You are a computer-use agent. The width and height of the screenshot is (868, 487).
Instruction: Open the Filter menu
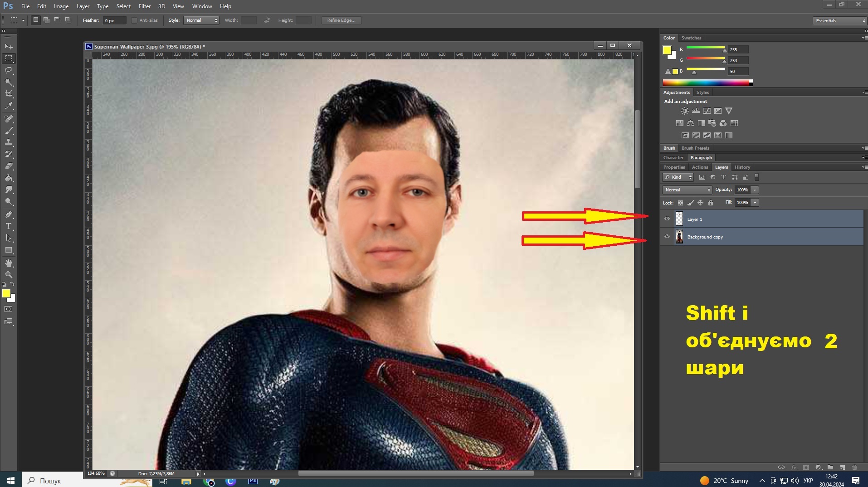tap(145, 6)
